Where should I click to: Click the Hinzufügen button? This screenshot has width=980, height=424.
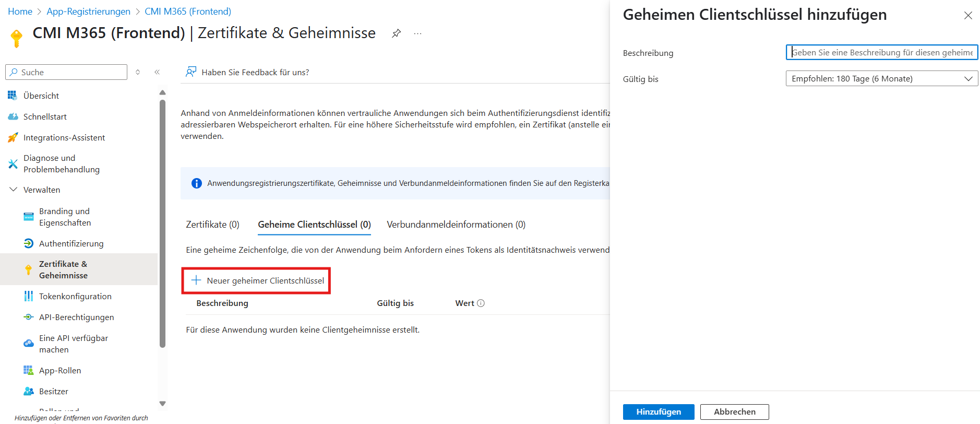pyautogui.click(x=659, y=411)
